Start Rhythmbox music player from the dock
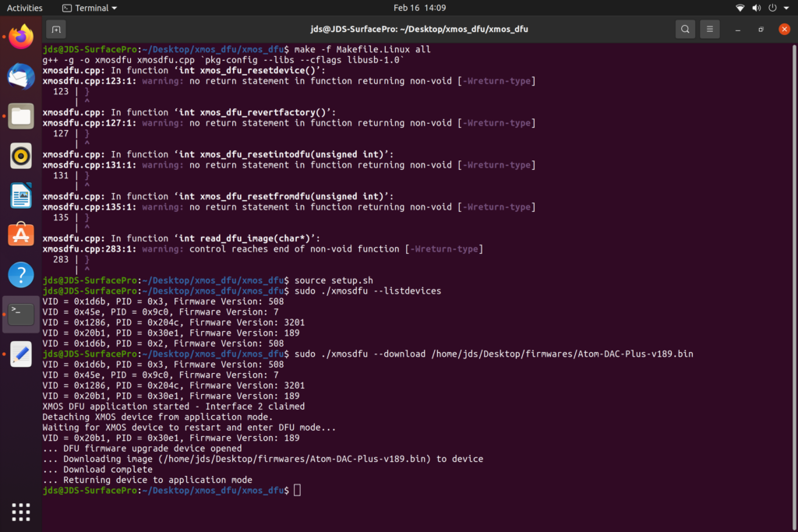The width and height of the screenshot is (798, 532). pyautogui.click(x=20, y=155)
